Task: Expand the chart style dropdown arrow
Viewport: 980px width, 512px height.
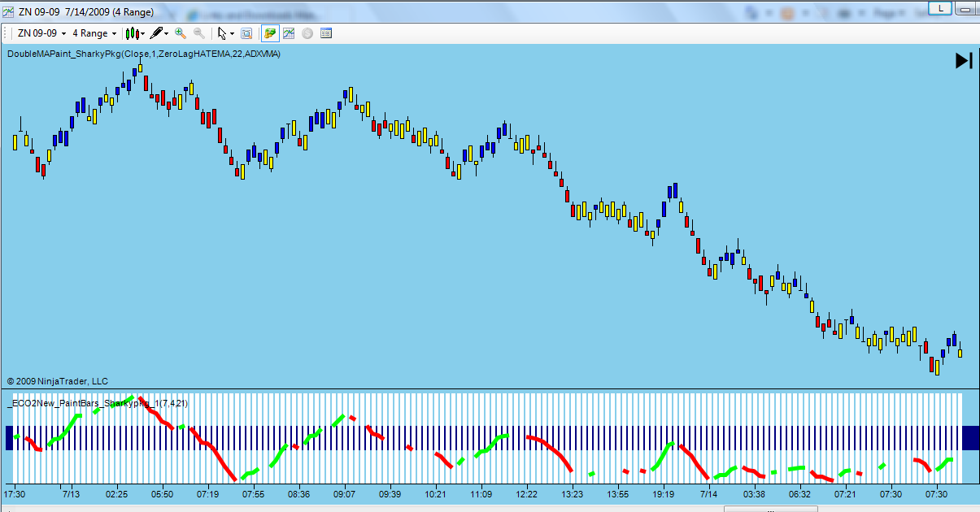Action: (142, 33)
